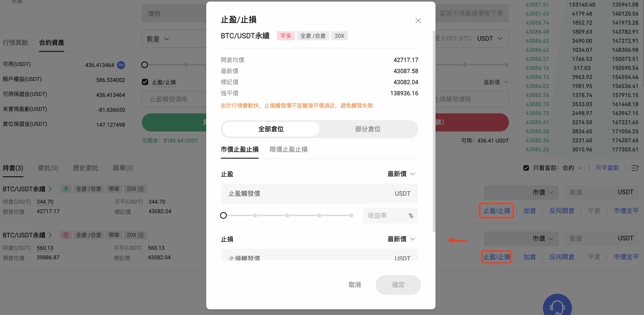
Task: Focus 止盈觸發價格 input in order form
Action: [x=174, y=99]
